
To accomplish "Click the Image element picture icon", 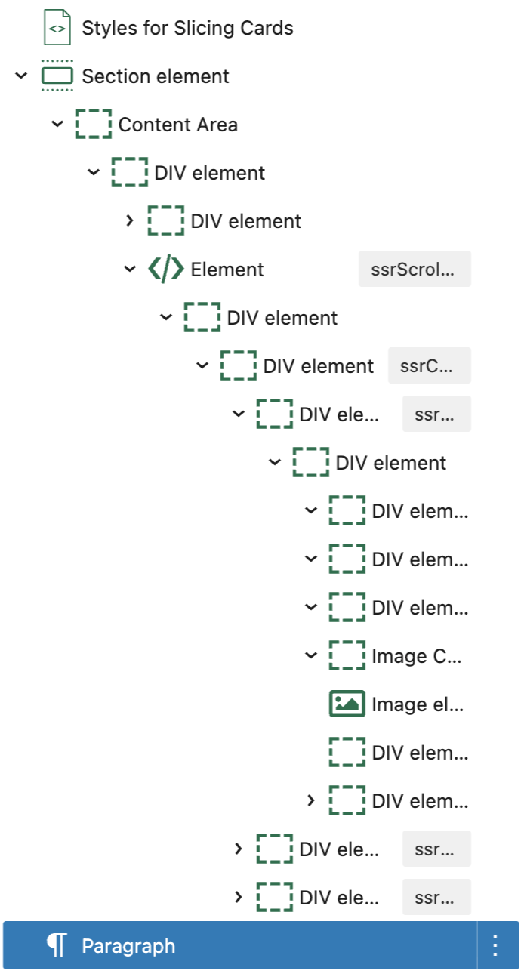I will (x=347, y=704).
